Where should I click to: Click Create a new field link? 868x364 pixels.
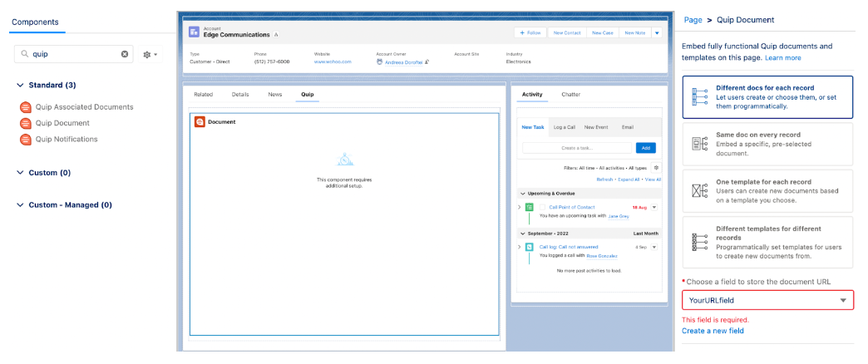[713, 331]
